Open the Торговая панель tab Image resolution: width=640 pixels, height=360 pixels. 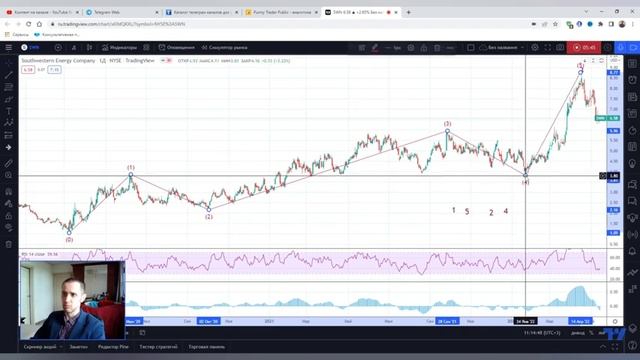click(207, 347)
